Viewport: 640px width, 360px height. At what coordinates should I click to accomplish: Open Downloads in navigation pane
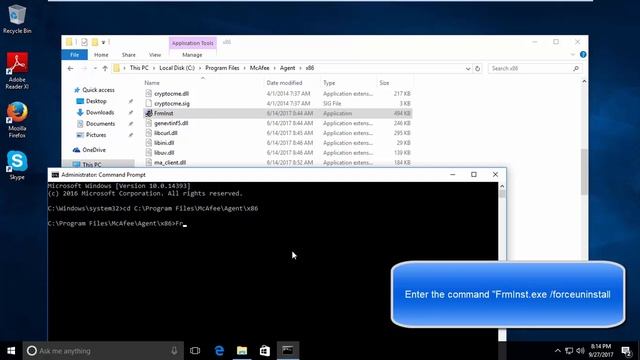click(100, 112)
